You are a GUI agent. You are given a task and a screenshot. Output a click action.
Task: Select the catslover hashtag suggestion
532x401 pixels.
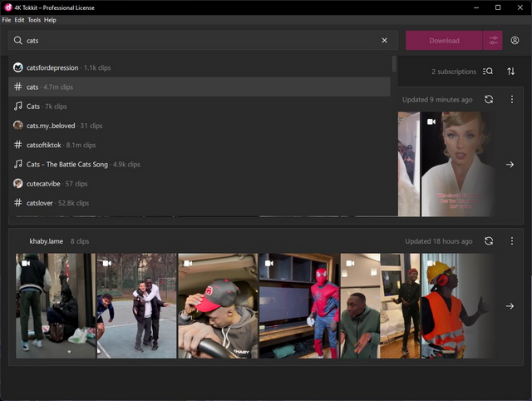[x=199, y=203]
